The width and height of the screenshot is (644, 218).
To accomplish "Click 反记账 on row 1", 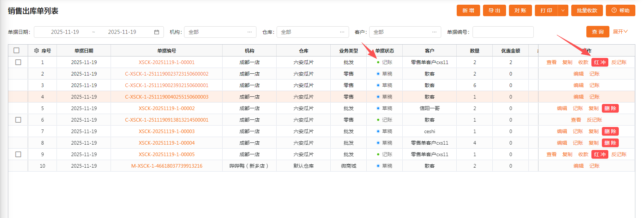I will pos(619,62).
